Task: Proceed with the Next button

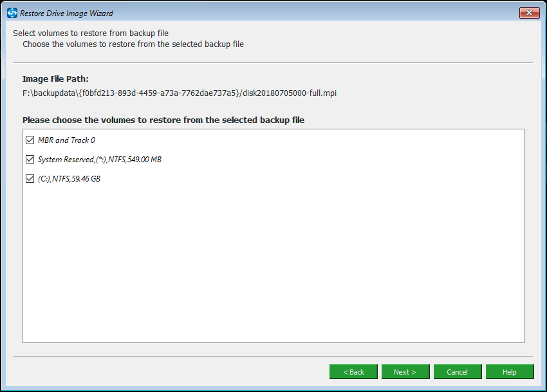Action: pos(405,372)
